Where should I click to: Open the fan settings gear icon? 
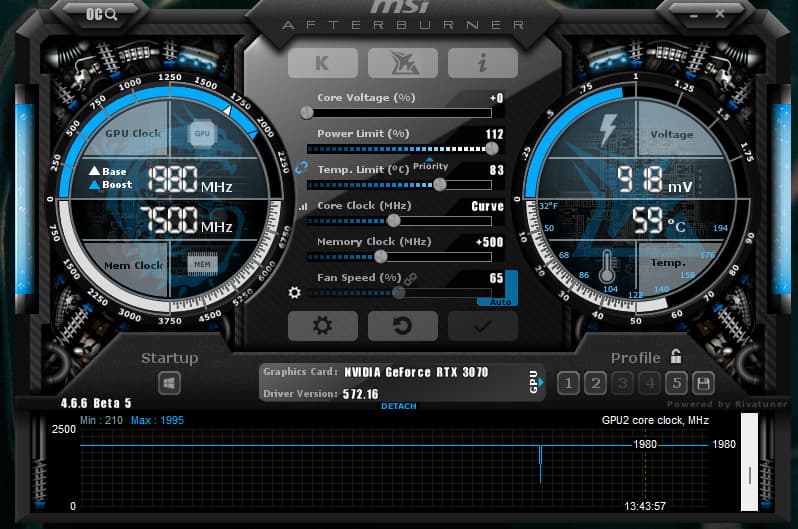click(x=294, y=292)
